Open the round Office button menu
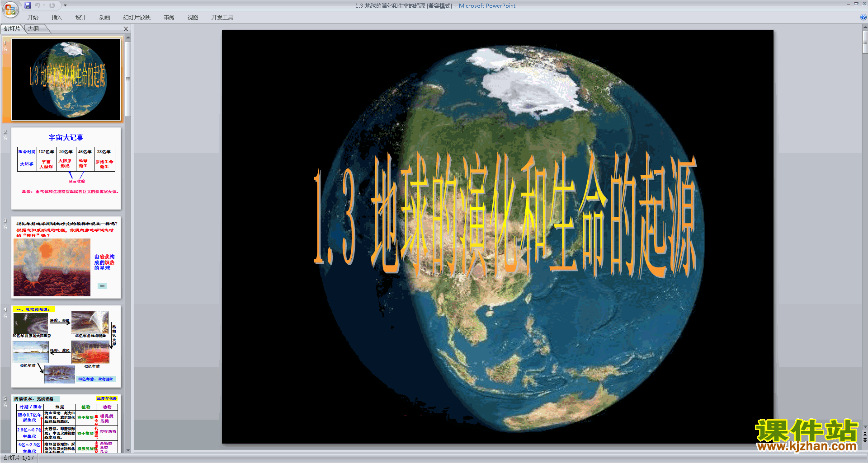The height and width of the screenshot is (463, 868). [10, 9]
